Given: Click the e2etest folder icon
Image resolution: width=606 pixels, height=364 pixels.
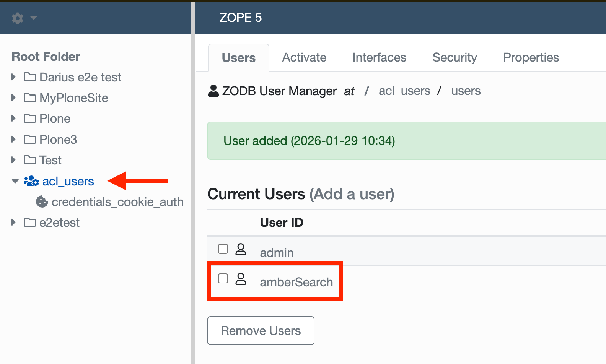Looking at the screenshot, I should click(30, 223).
